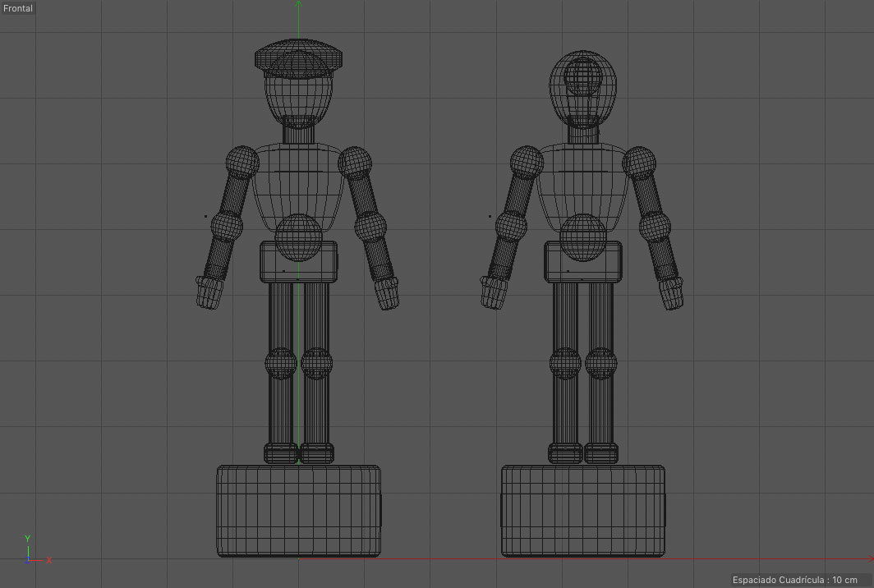Select the cap on the left figure
Image resolution: width=874 pixels, height=588 pixels.
[299, 56]
